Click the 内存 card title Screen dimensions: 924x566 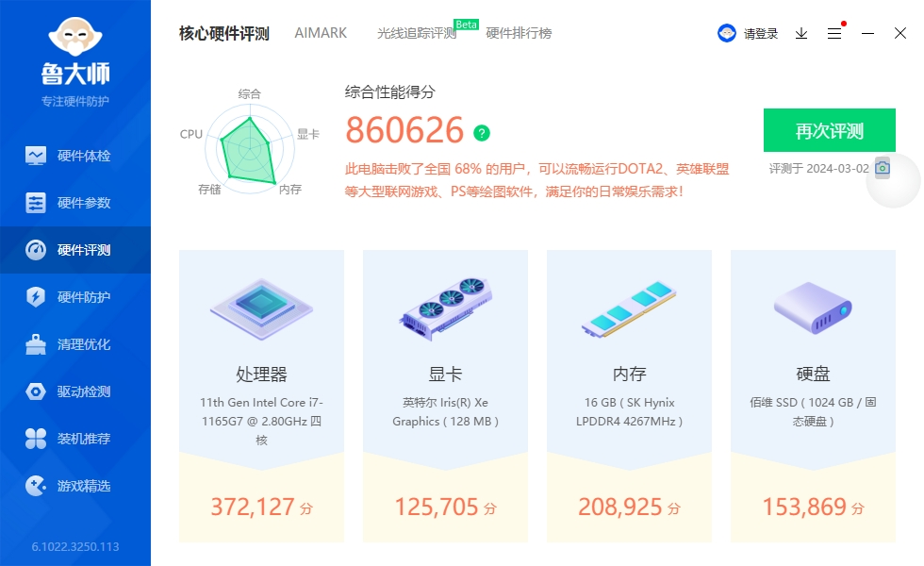(x=630, y=374)
